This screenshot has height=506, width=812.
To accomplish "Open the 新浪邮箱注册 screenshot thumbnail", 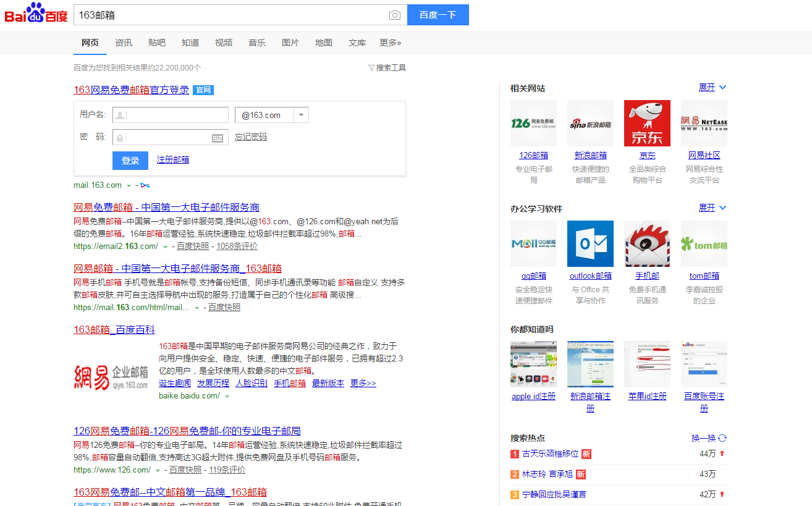I will [590, 364].
